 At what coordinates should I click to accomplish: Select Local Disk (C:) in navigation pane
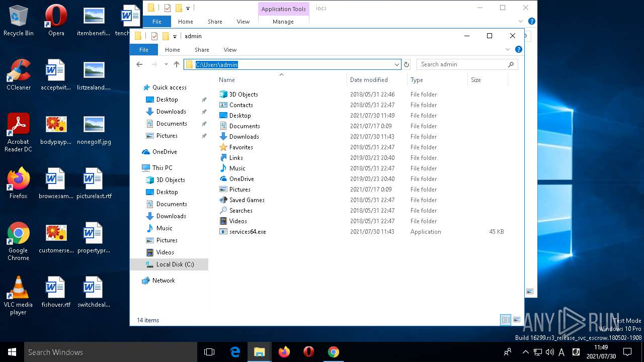pyautogui.click(x=169, y=264)
